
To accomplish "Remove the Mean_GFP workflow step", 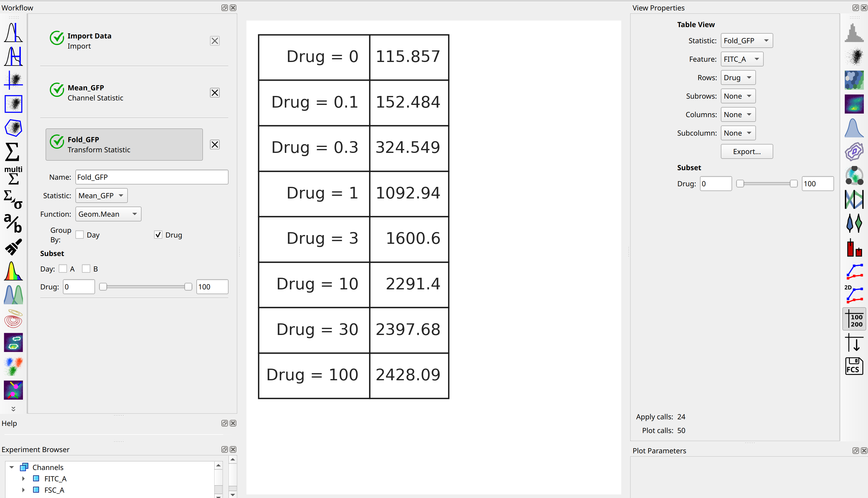I will (x=215, y=93).
